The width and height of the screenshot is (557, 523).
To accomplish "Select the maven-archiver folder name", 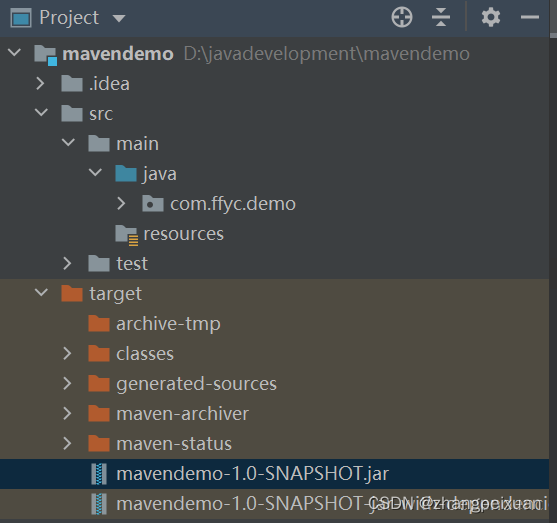I will [x=183, y=414].
